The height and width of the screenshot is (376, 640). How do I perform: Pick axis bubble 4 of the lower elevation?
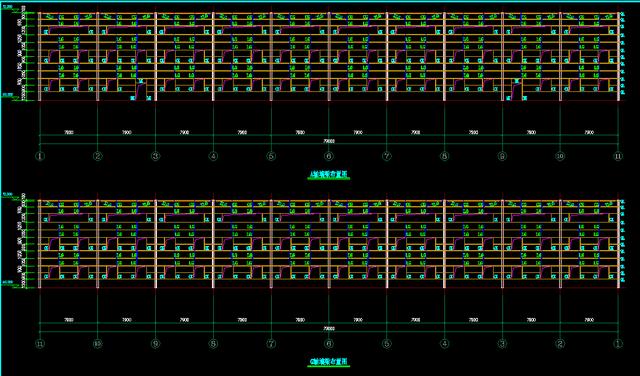tap(445, 344)
